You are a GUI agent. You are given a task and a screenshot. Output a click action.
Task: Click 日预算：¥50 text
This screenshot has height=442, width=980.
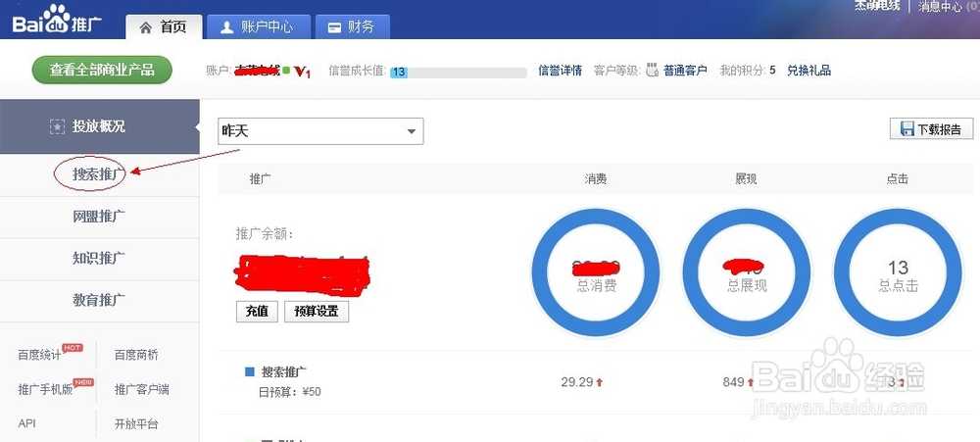tap(289, 393)
